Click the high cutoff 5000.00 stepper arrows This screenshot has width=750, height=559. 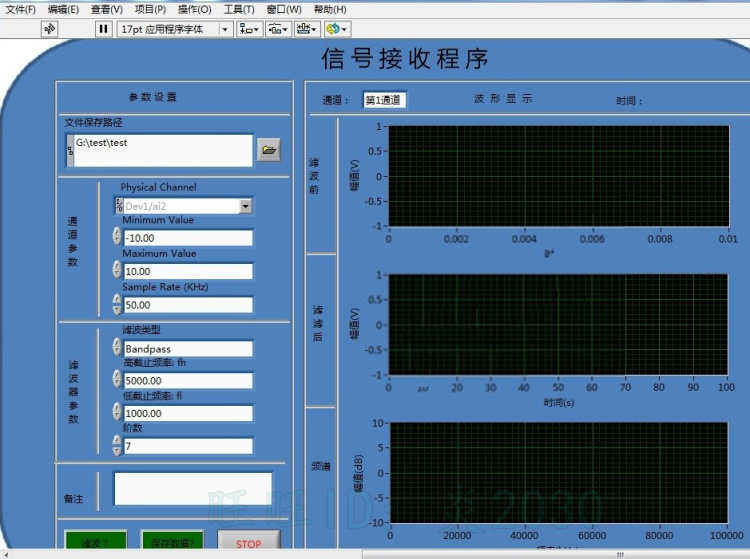click(x=117, y=379)
